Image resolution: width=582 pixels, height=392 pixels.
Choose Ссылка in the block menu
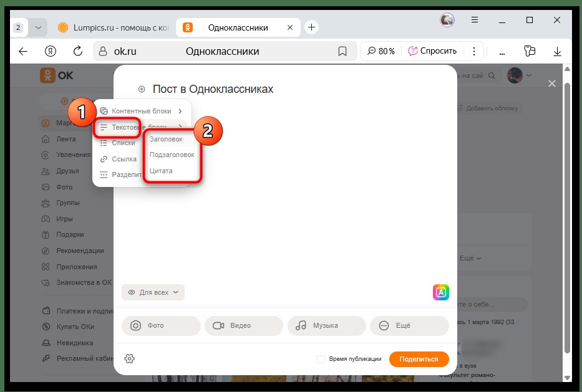124,159
